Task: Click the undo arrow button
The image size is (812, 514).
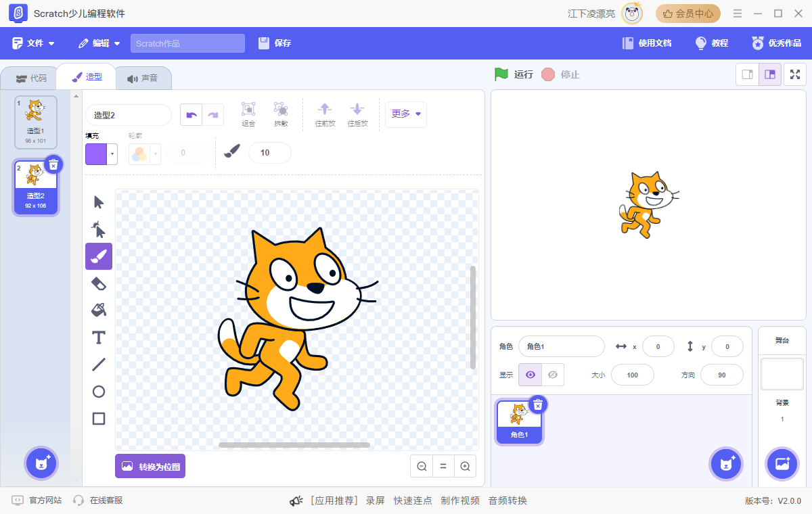Action: click(191, 115)
